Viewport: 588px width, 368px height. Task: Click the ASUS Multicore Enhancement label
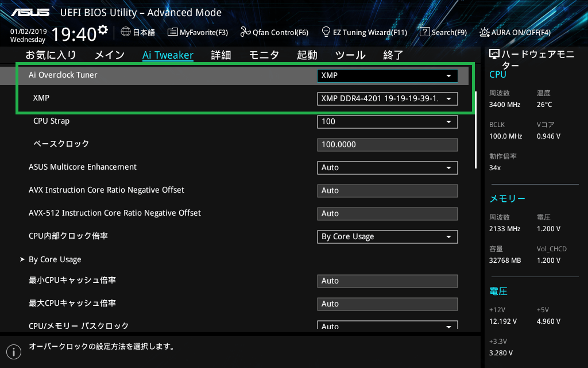(x=83, y=167)
